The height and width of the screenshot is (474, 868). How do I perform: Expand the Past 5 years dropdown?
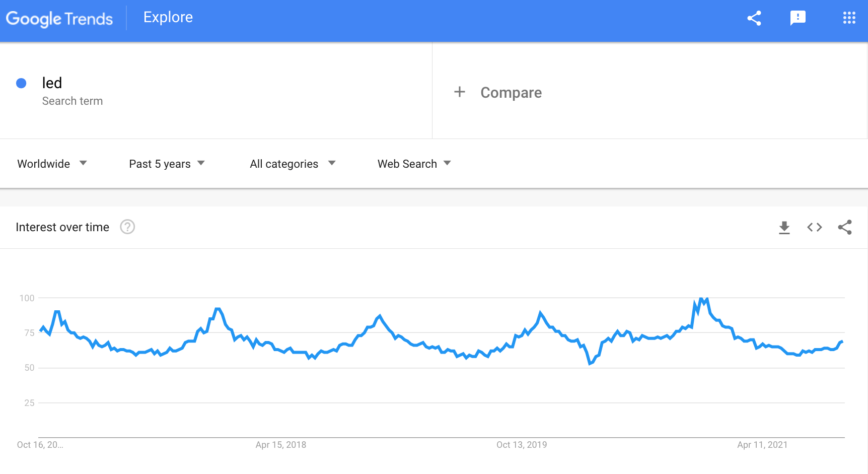click(167, 164)
